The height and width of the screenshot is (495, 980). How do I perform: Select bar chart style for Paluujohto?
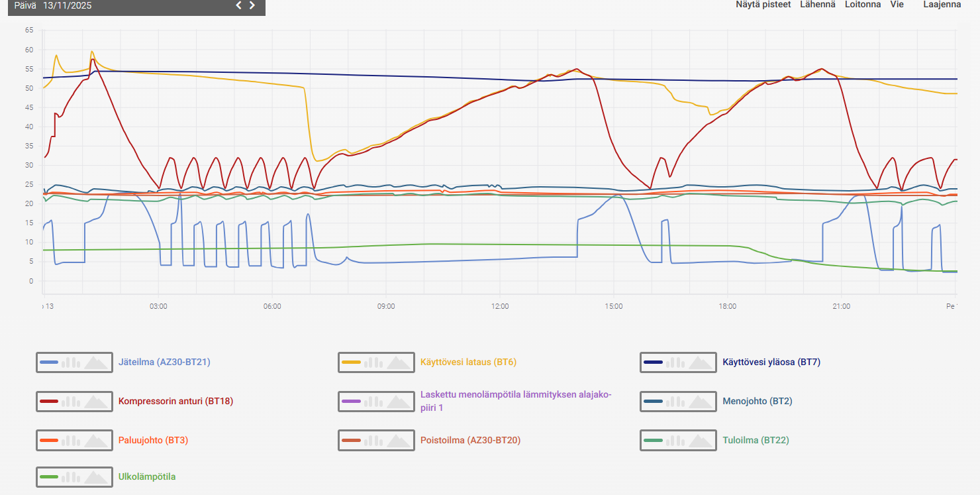pyautogui.click(x=71, y=441)
